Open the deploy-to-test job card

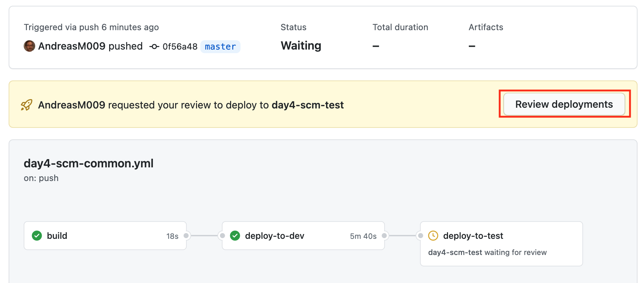point(501,243)
